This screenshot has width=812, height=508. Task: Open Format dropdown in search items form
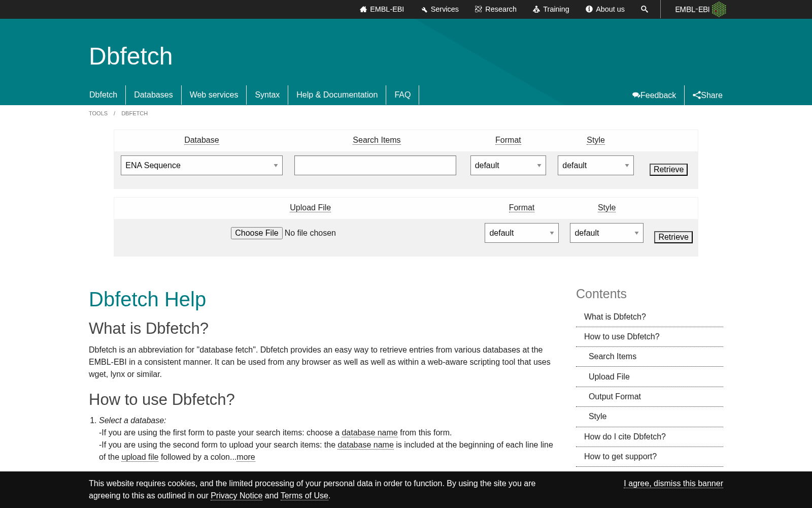[508, 166]
